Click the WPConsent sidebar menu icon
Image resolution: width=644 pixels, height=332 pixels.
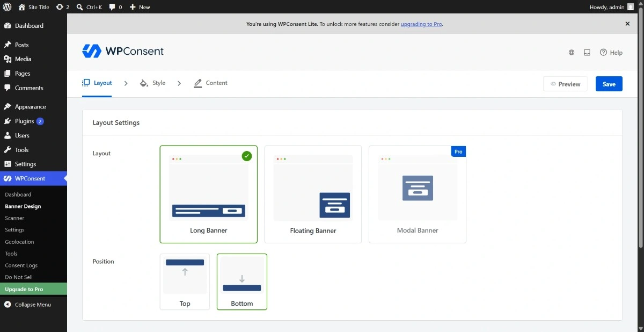(8, 178)
